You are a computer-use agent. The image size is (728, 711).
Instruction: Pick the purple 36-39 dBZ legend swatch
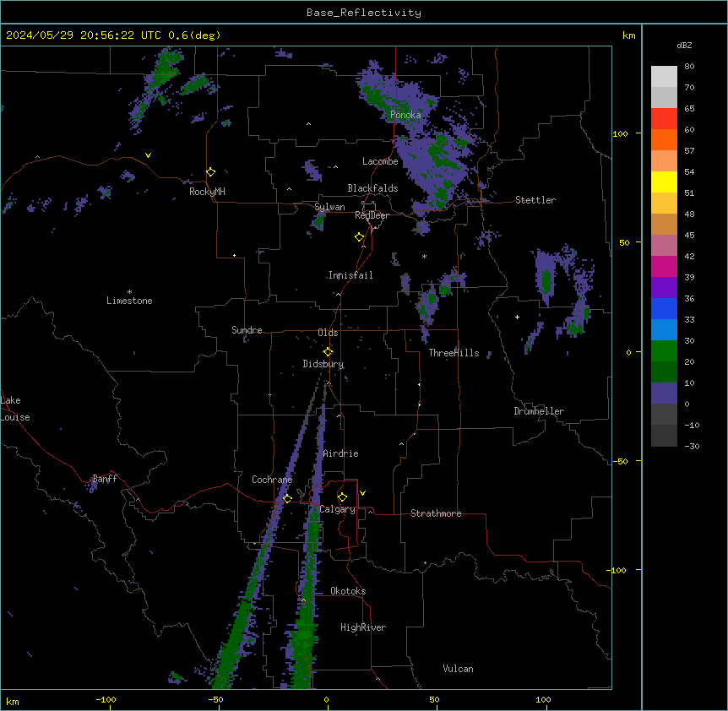(x=664, y=288)
